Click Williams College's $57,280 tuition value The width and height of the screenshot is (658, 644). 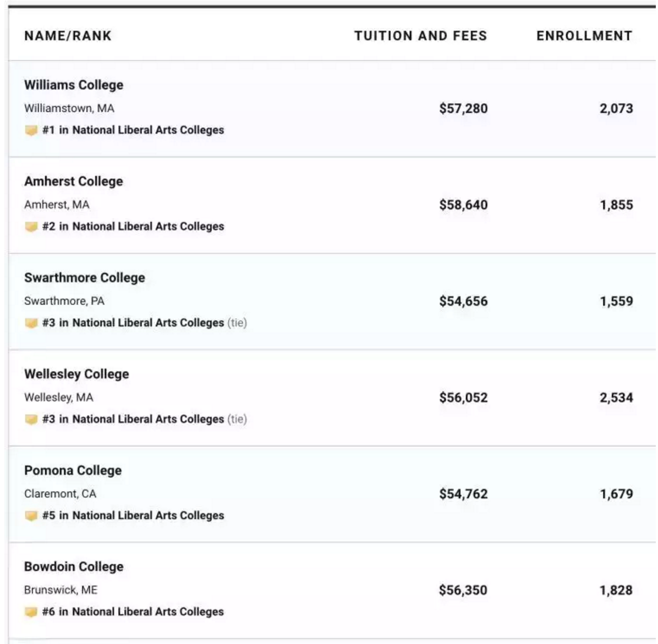pos(463,108)
